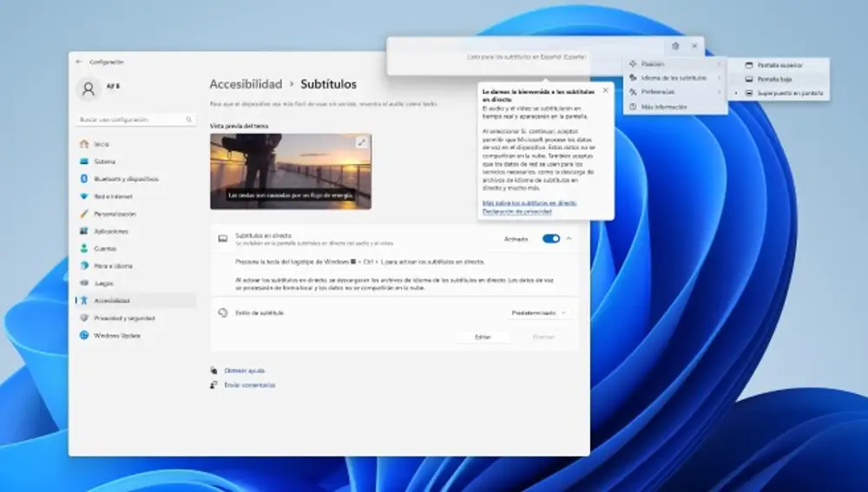The height and width of the screenshot is (492, 868).
Task: Open Cuentas settings
Action: click(x=136, y=248)
